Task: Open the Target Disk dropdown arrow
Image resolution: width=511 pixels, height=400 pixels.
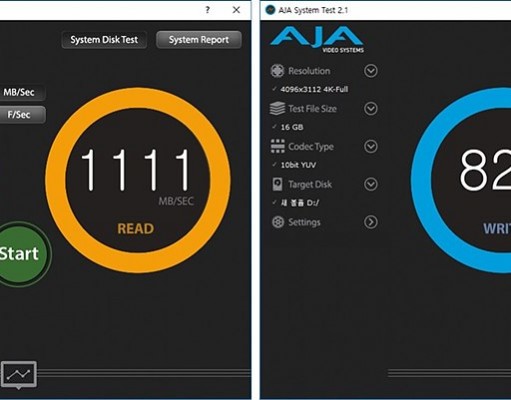Action: point(371,184)
